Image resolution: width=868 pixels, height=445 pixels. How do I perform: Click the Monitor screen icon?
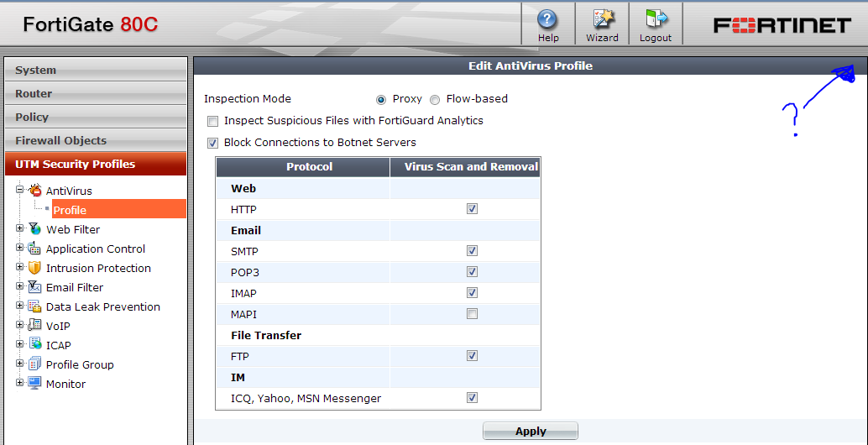pyautogui.click(x=34, y=383)
